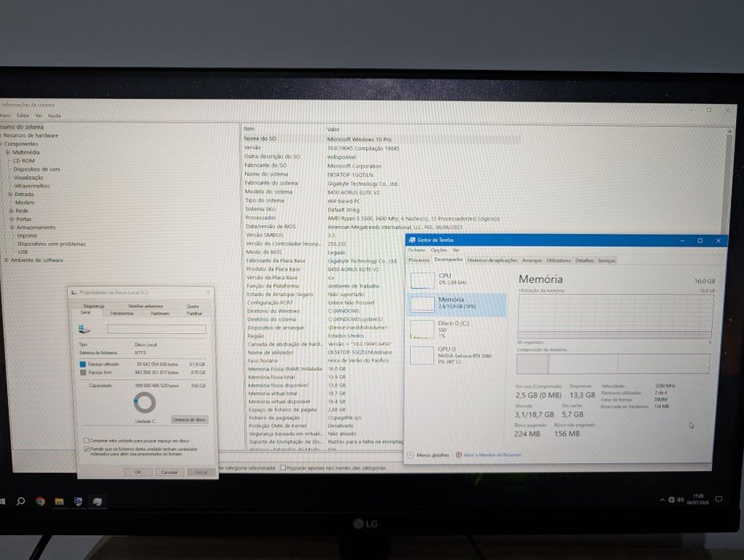This screenshot has width=744, height=560.
Task: Select the GPU 0 performance item
Action: 456,355
